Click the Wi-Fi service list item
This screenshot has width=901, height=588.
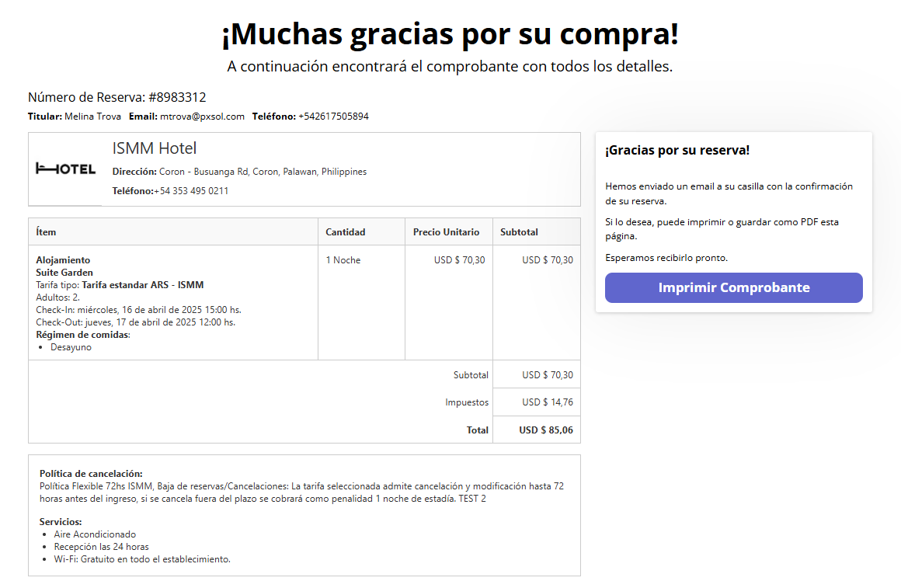pos(142,559)
